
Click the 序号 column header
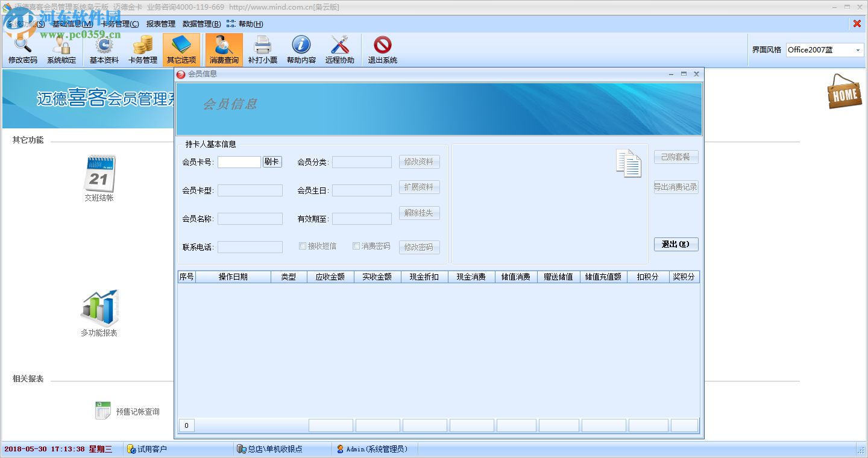tap(187, 277)
